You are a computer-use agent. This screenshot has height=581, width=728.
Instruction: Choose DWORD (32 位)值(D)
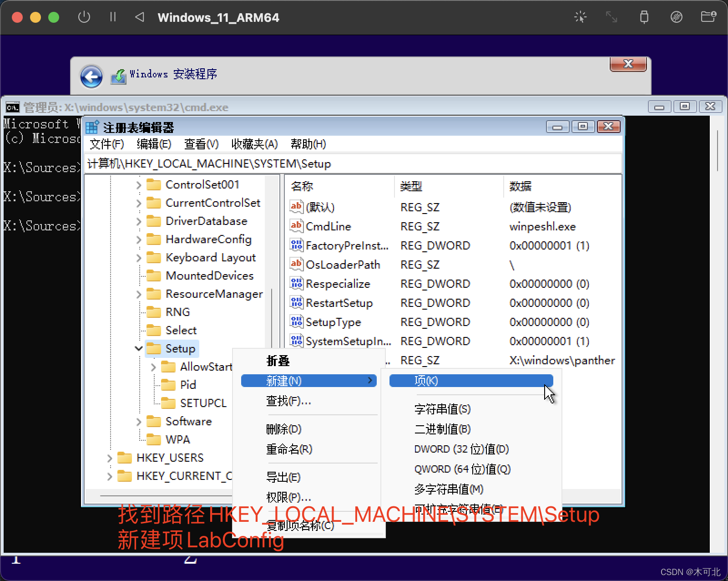[x=461, y=449]
